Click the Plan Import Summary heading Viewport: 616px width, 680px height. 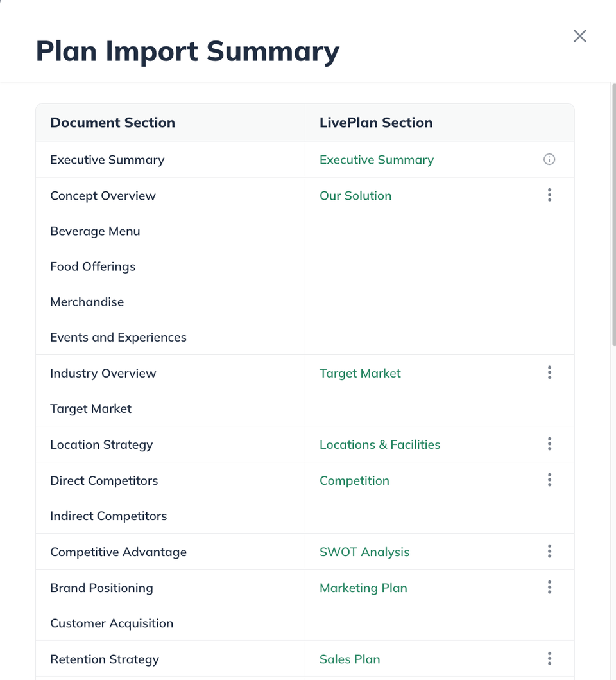(187, 51)
